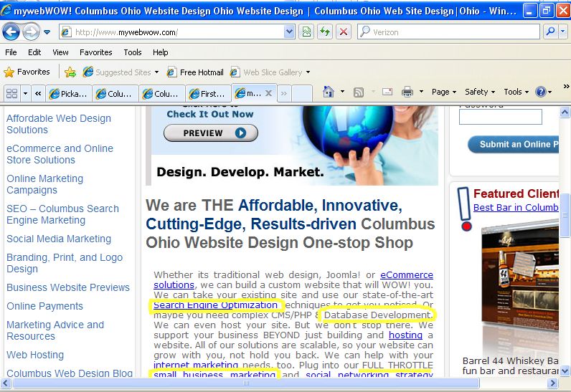The height and width of the screenshot is (392, 571).
Task: Open the Tools command bar menu
Action: tap(516, 92)
